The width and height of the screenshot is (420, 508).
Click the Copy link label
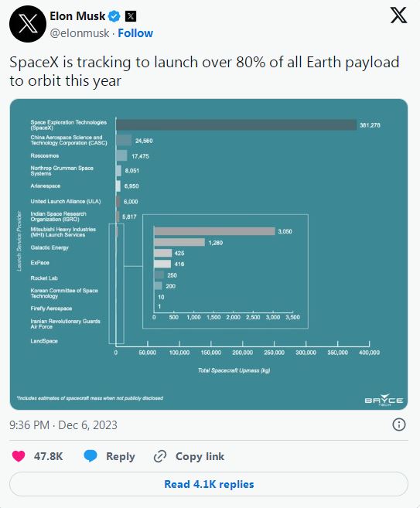(200, 456)
